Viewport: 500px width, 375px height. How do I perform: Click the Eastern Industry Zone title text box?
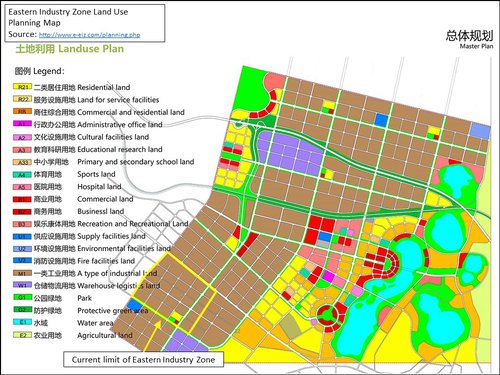[x=85, y=23]
